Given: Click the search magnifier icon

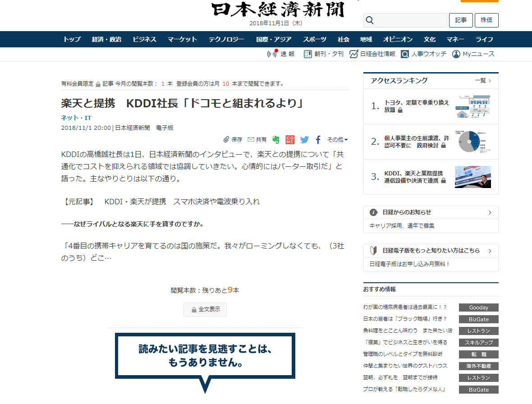Looking at the screenshot, I should 370,20.
